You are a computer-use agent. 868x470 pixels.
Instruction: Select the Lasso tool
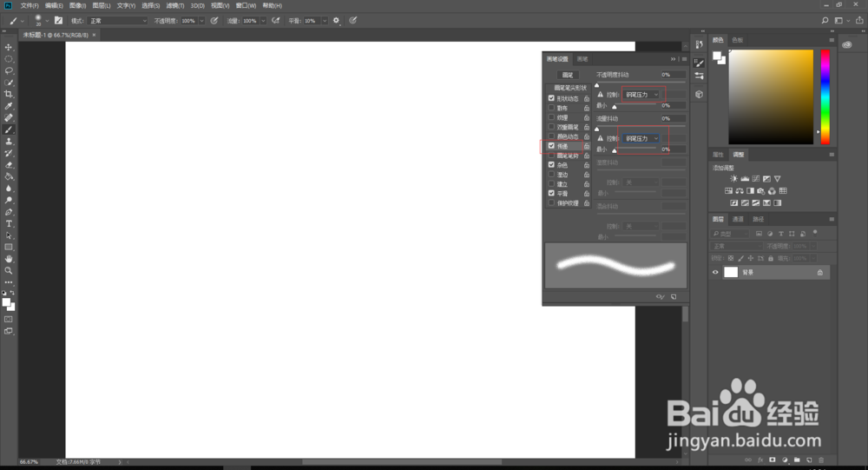point(9,71)
